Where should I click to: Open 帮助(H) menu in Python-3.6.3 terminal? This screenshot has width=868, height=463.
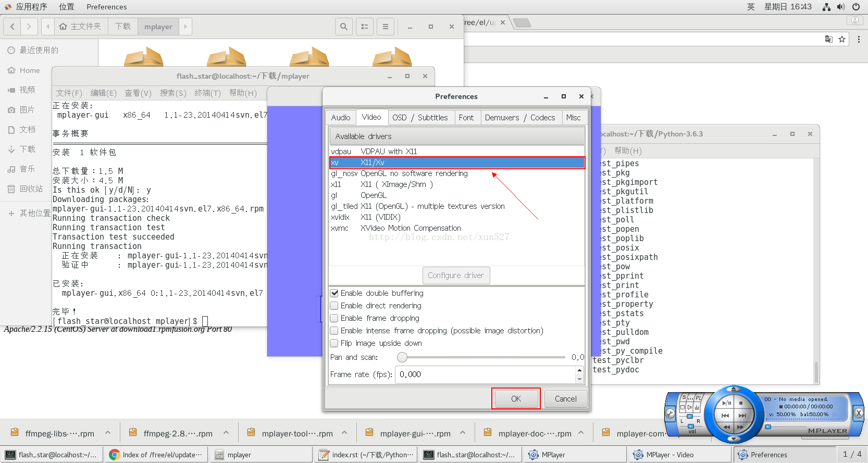[x=628, y=151]
